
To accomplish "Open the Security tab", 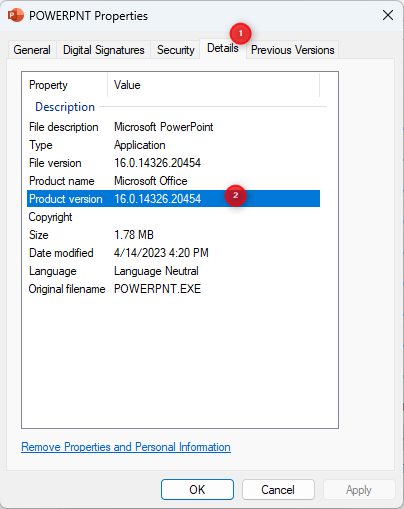I will 176,50.
